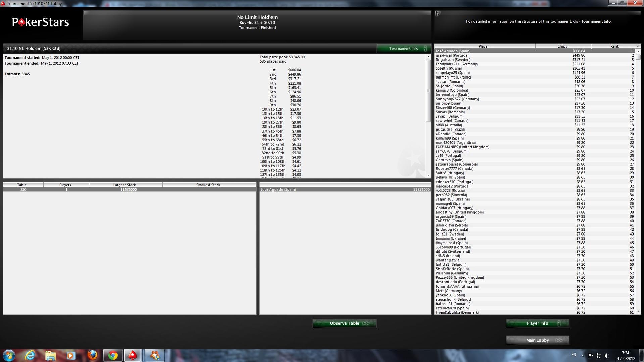Screen dimensions: 644x362
Task: Click the PokerStars logo
Action: point(41,22)
